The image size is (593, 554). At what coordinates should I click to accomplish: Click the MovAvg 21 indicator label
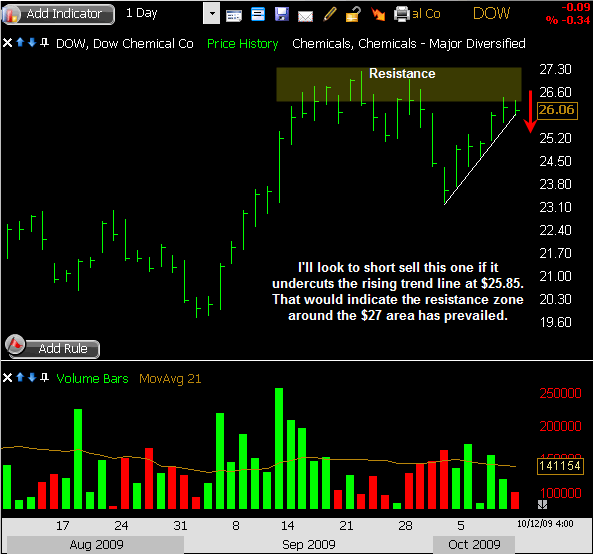(170, 379)
